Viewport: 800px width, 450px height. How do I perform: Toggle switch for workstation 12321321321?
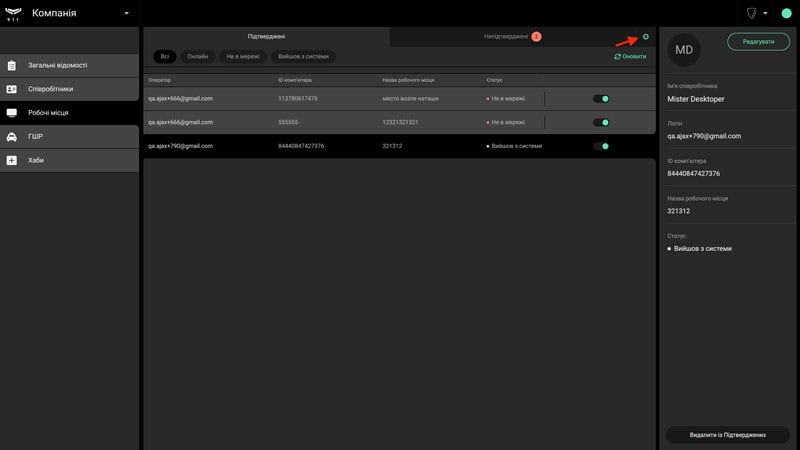tap(601, 122)
